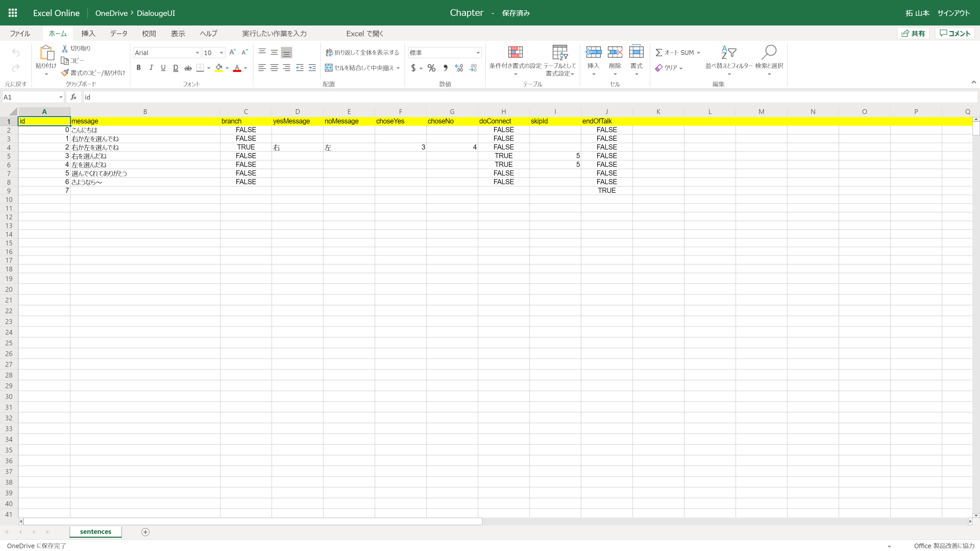Image resolution: width=980 pixels, height=551 pixels.
Task: Open the number format dropdown
Action: (478, 53)
